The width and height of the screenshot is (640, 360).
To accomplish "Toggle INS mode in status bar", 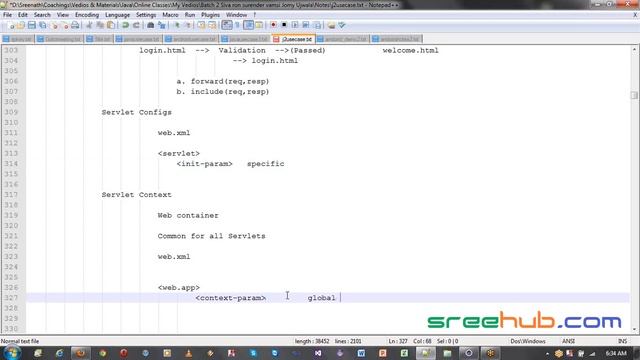I will [622, 341].
